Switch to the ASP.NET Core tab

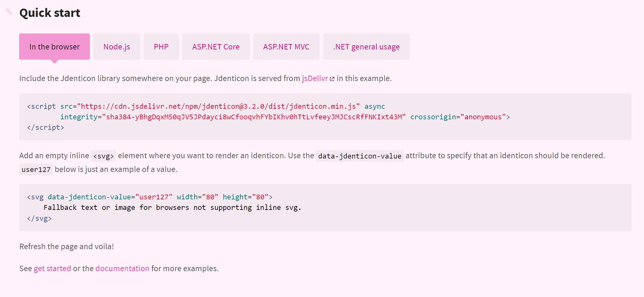(216, 47)
